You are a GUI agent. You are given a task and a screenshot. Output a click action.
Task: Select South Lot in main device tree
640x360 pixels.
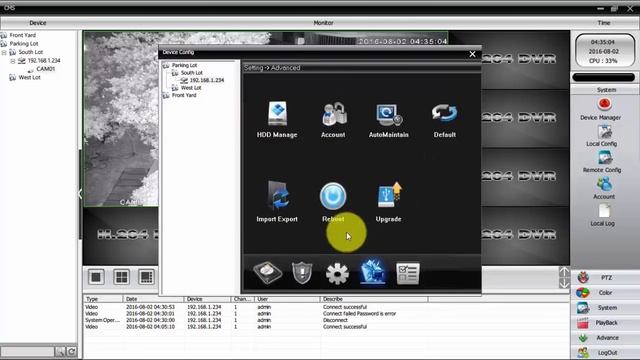[x=31, y=52]
